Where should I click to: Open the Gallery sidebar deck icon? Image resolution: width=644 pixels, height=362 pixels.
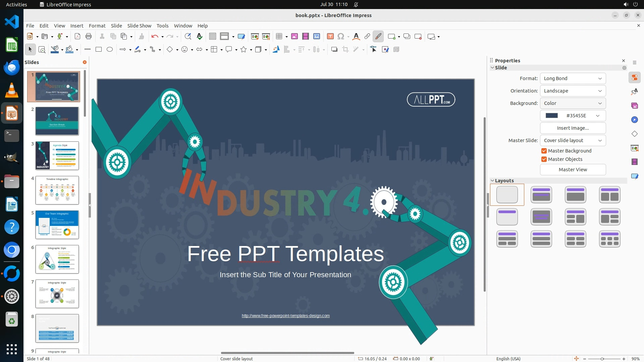634,106
